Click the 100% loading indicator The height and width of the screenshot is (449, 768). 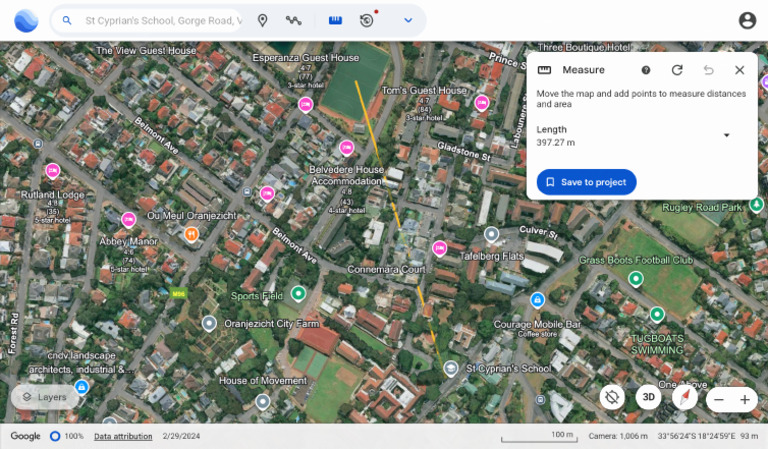coord(67,436)
